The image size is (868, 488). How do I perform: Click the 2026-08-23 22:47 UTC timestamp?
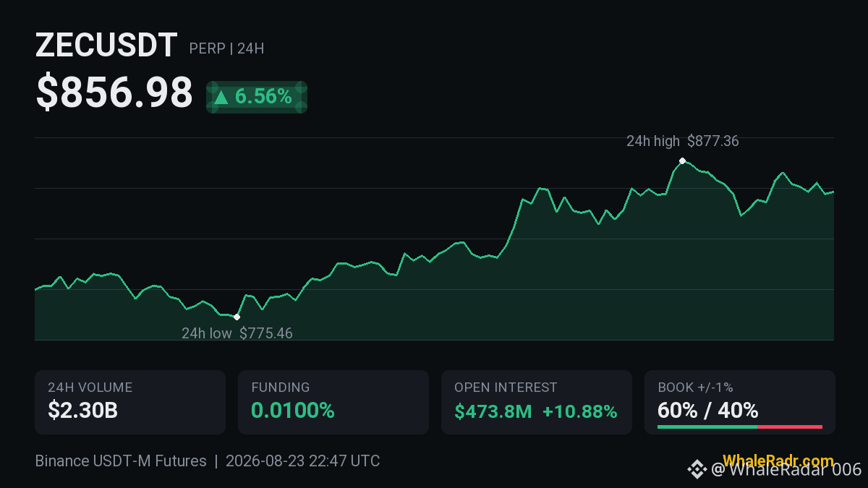click(x=302, y=461)
